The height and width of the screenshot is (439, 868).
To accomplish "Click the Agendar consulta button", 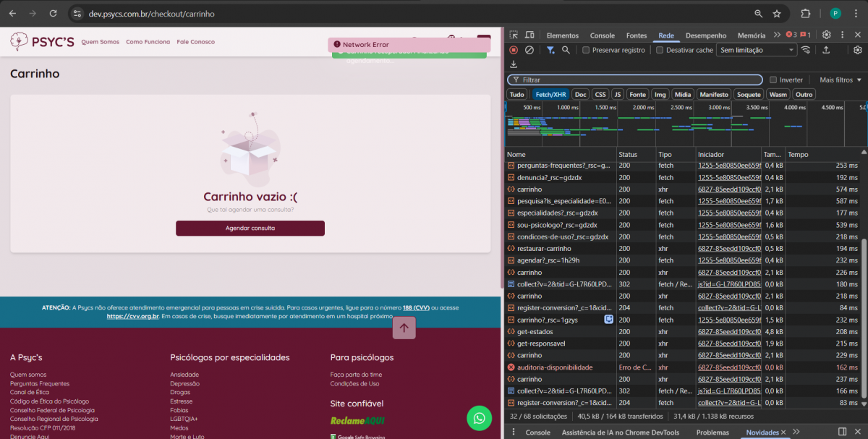I will tap(250, 229).
